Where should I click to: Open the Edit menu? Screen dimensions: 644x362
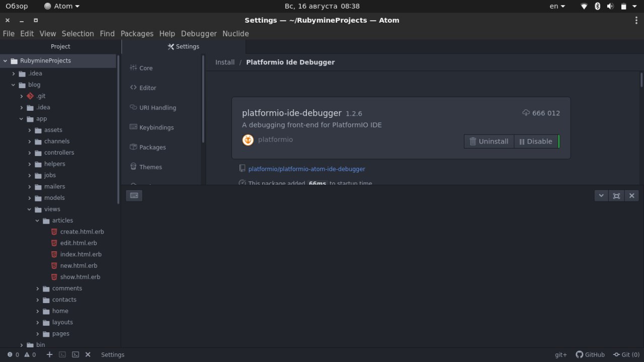pos(27,34)
